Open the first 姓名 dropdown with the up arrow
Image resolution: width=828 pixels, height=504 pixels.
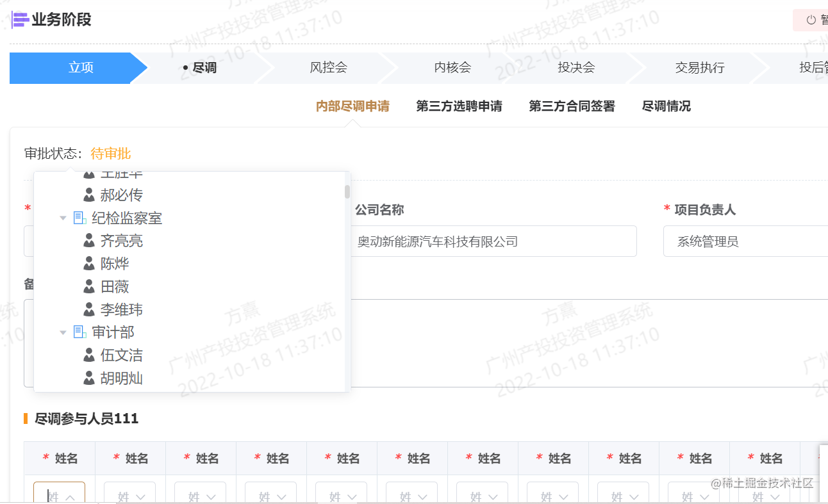[x=59, y=493]
